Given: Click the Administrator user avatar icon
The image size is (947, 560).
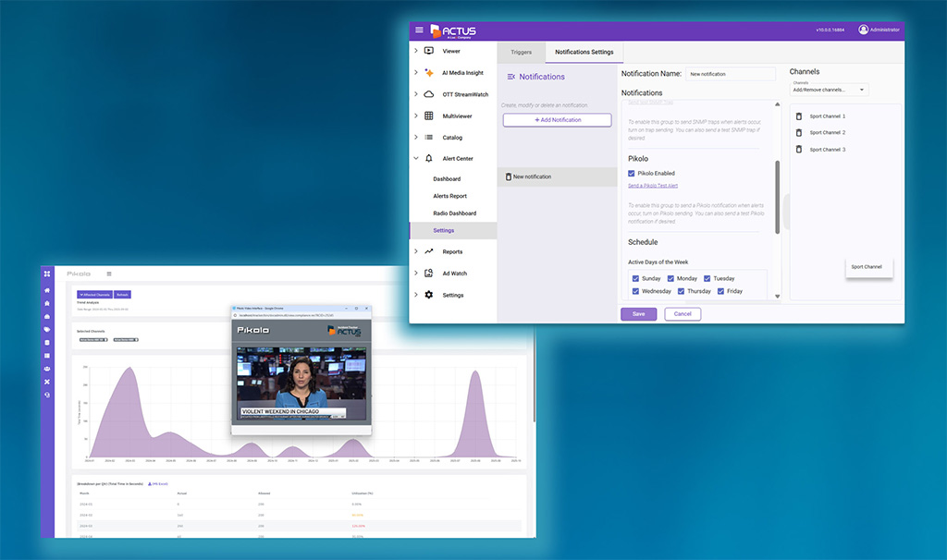Looking at the screenshot, I should click(864, 30).
